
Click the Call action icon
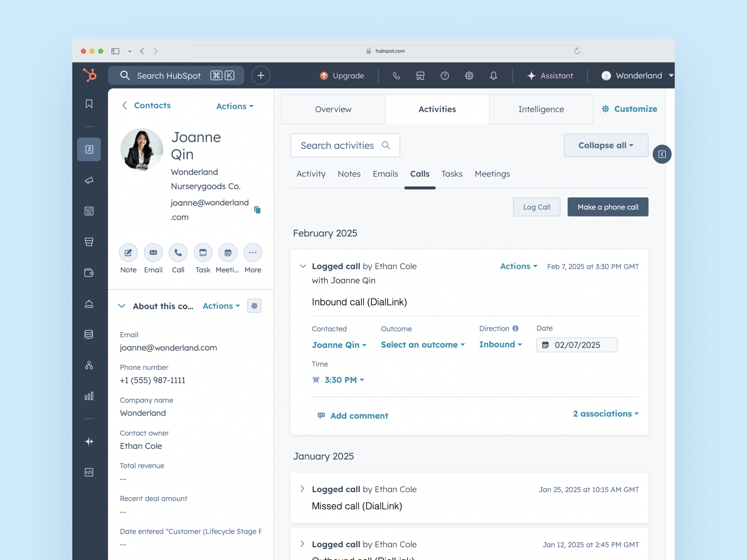178,253
